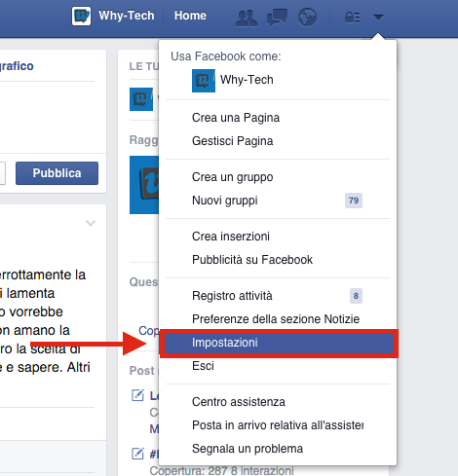This screenshot has height=476, width=458.
Task: Collapse the account menu dropdown arrow
Action: [378, 17]
